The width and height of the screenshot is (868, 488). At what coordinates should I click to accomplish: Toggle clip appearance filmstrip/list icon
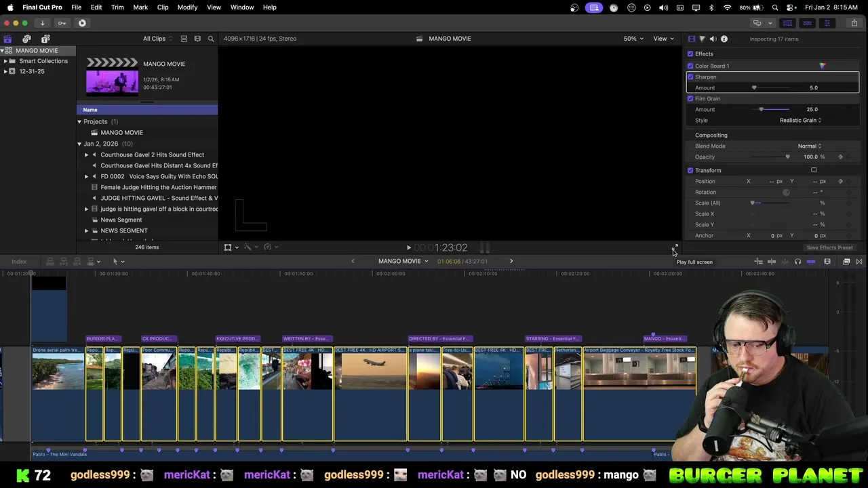point(184,39)
